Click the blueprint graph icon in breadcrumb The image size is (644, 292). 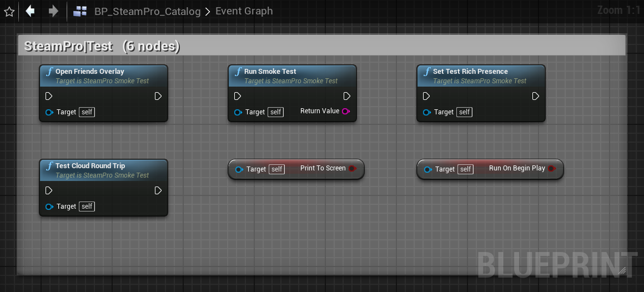pos(80,12)
